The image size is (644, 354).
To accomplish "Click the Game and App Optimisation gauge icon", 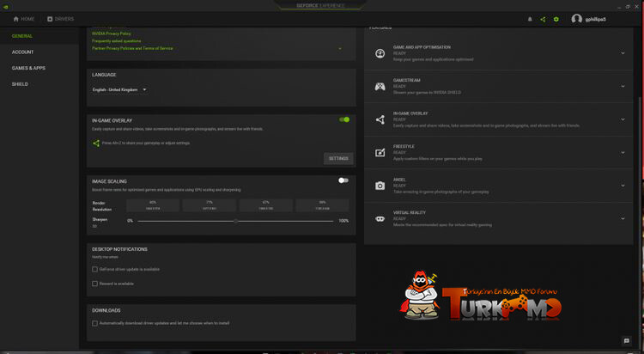I will [x=380, y=53].
